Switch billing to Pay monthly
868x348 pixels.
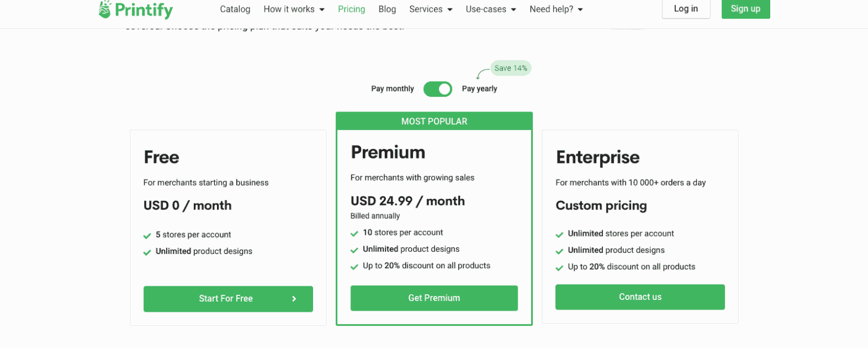coord(392,89)
